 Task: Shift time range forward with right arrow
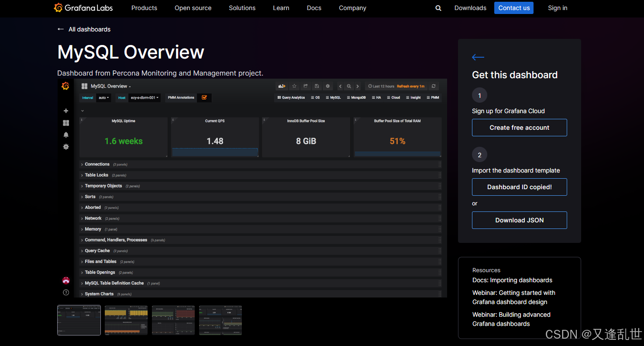358,86
